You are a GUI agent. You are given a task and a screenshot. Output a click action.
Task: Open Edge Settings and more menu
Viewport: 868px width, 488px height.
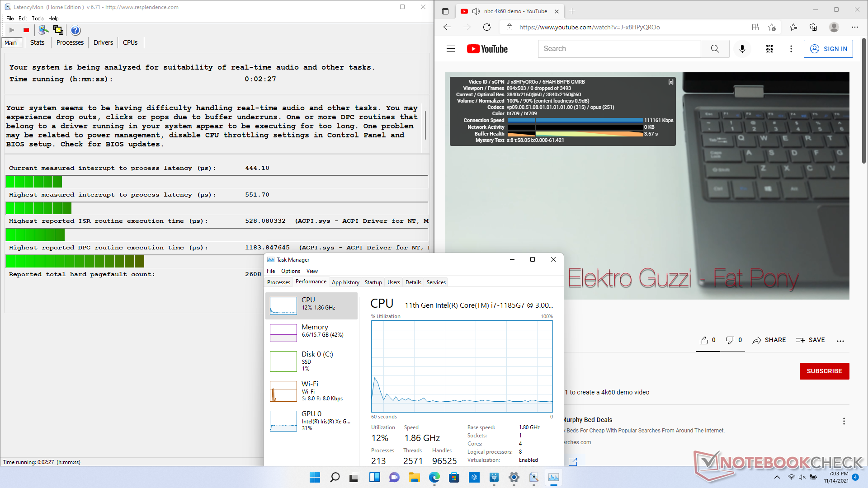[x=854, y=27]
